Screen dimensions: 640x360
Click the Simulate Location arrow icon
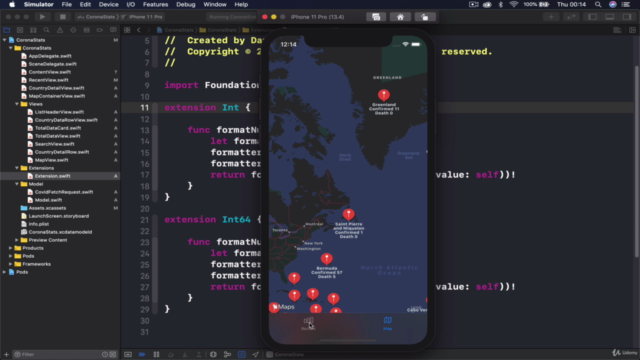pos(256,354)
